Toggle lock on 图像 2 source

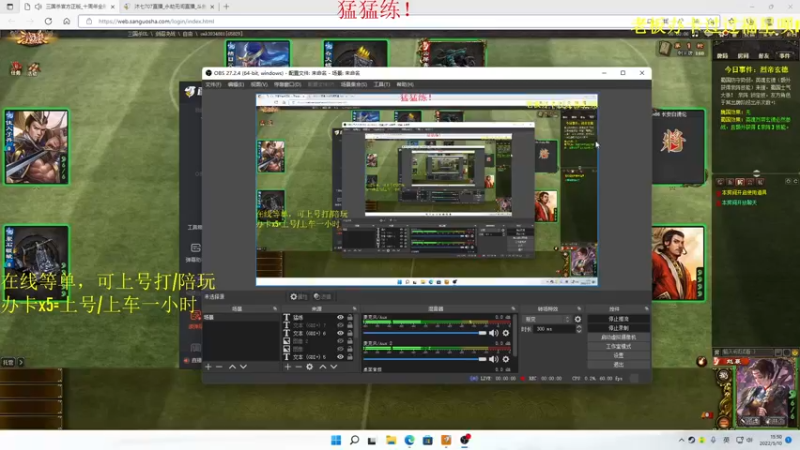[x=350, y=341]
